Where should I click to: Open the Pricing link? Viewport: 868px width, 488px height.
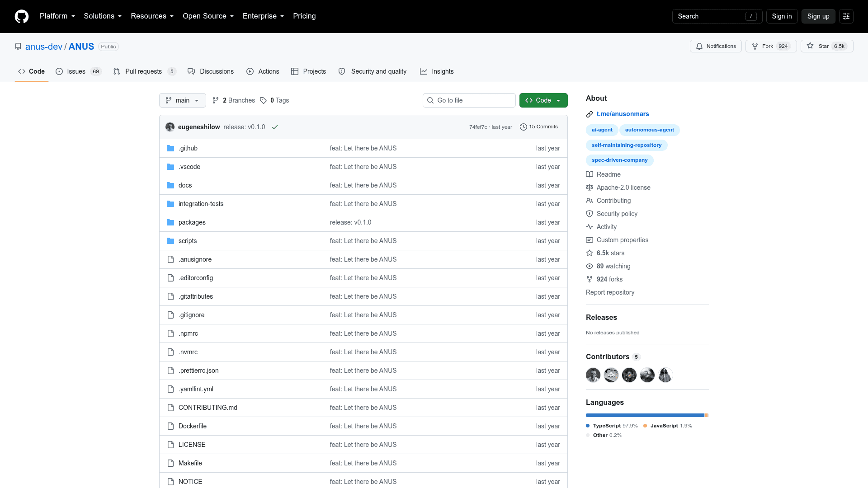pos(304,16)
